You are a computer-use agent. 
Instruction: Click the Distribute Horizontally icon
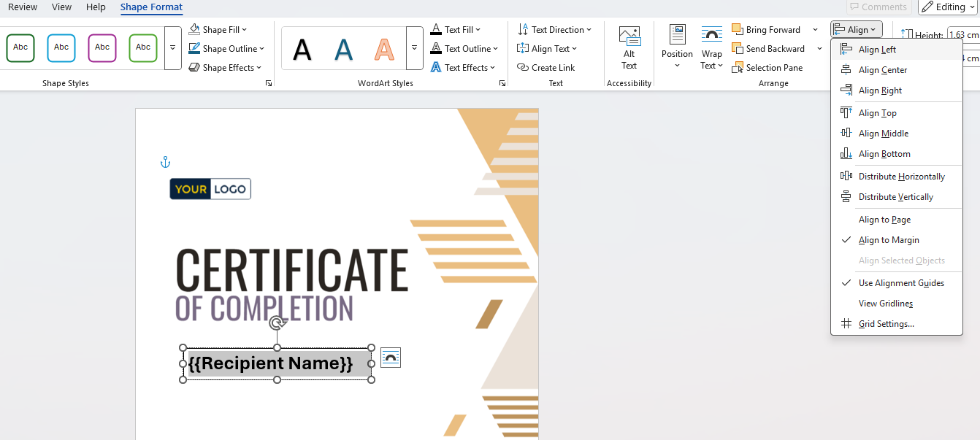coord(846,176)
